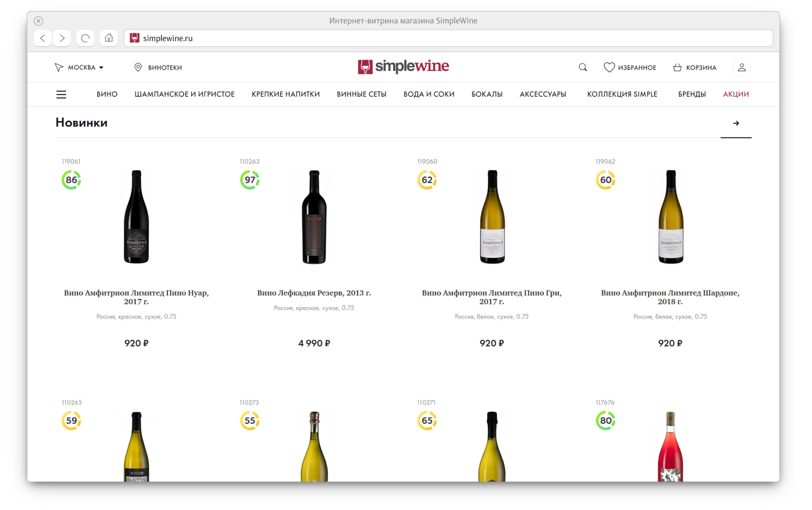Reload page with refresh icon

coord(85,38)
